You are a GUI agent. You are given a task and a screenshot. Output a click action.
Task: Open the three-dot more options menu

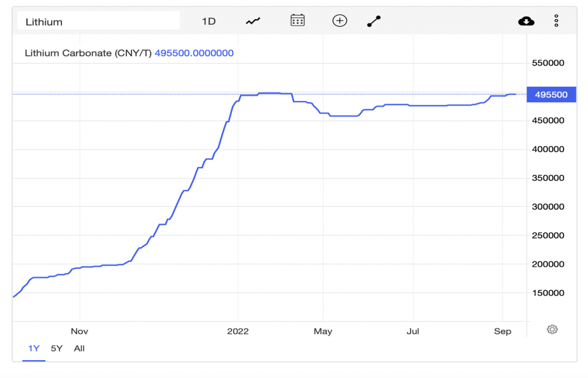(x=556, y=21)
